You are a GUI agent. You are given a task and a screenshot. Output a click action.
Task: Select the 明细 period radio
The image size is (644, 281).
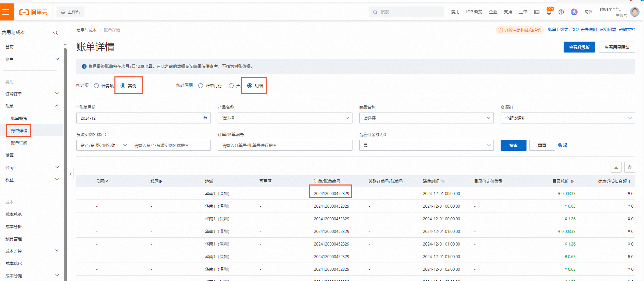tap(250, 86)
